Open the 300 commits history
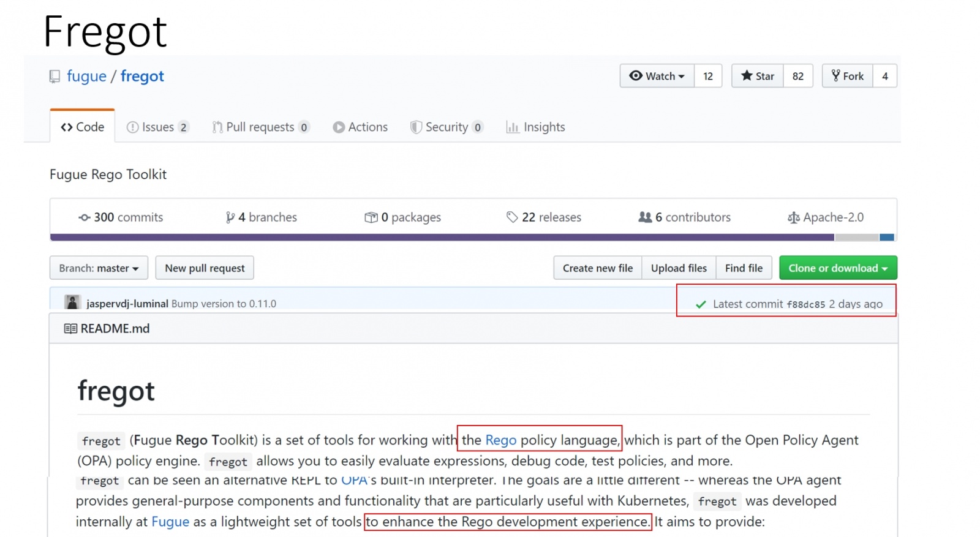 coord(121,217)
